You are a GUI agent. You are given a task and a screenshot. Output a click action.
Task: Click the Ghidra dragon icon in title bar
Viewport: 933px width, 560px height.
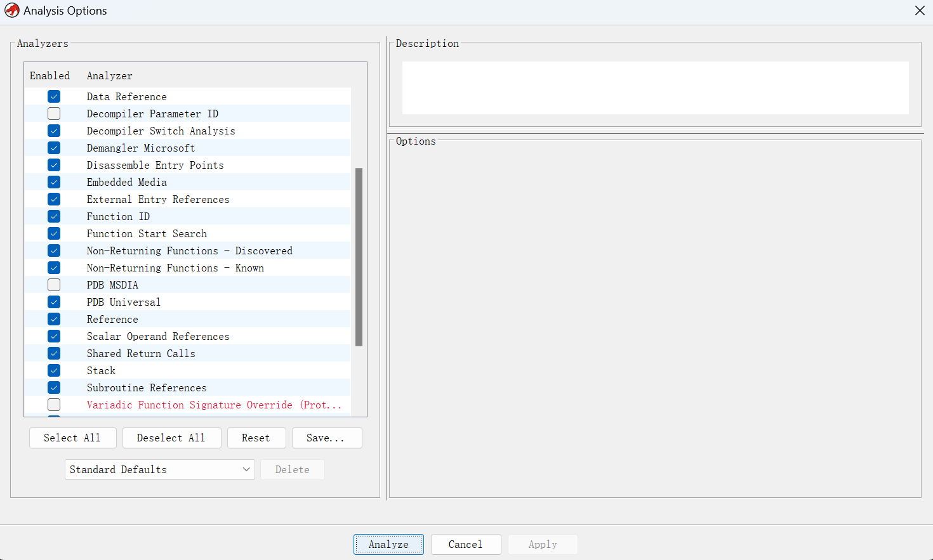click(11, 11)
